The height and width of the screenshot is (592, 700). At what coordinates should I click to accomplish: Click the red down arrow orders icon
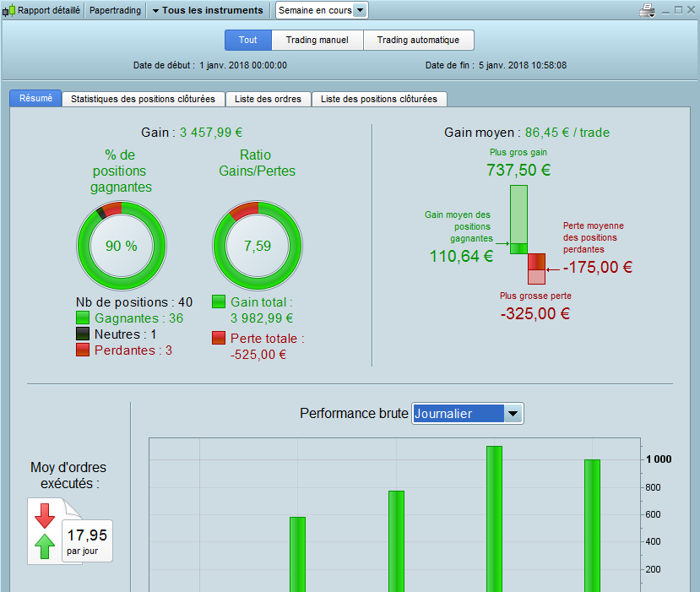pyautogui.click(x=45, y=516)
